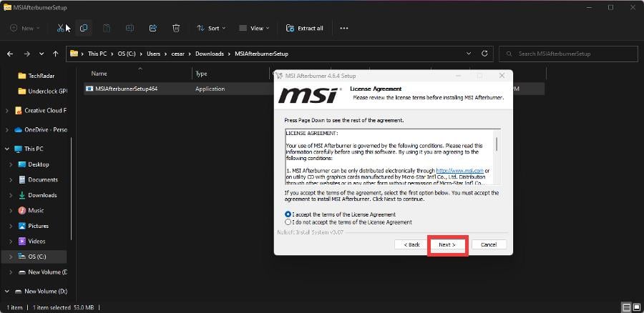Cancel the MSI Afterburner setup
The height and width of the screenshot is (313, 644).
click(x=489, y=244)
